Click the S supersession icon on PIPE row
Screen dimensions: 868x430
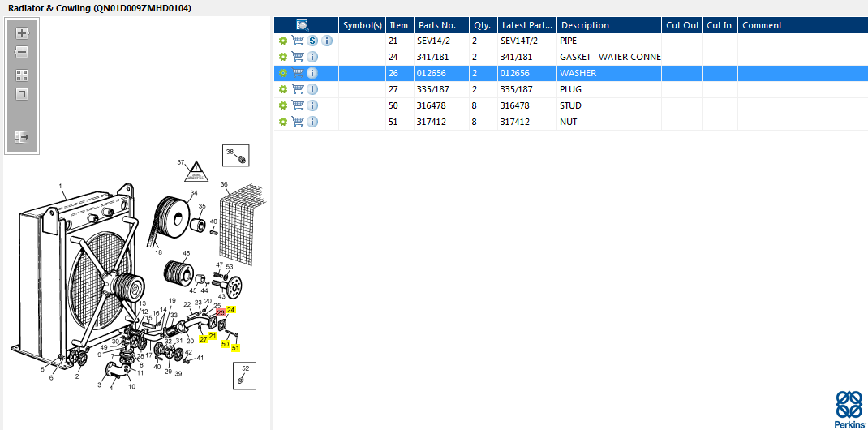313,41
